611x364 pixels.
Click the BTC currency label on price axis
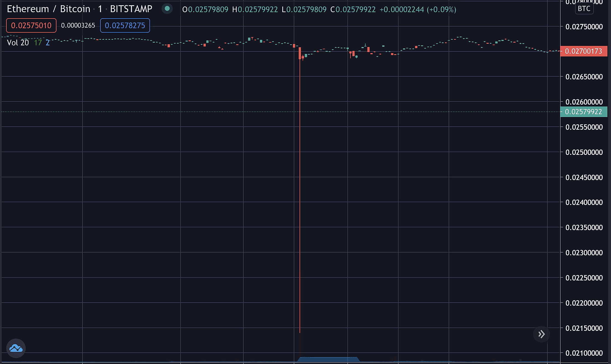584,9
